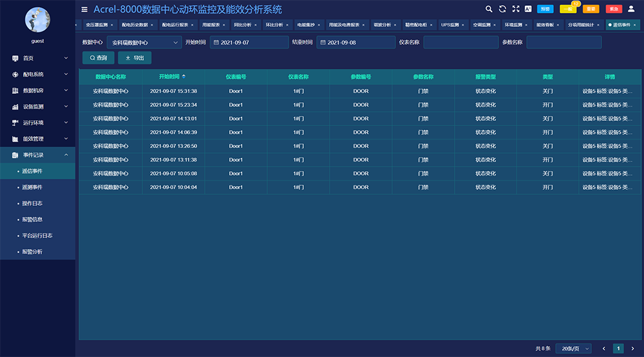Collapse the 事件记录 sidebar section
Viewport: 644px width, 357px height.
(x=37, y=155)
